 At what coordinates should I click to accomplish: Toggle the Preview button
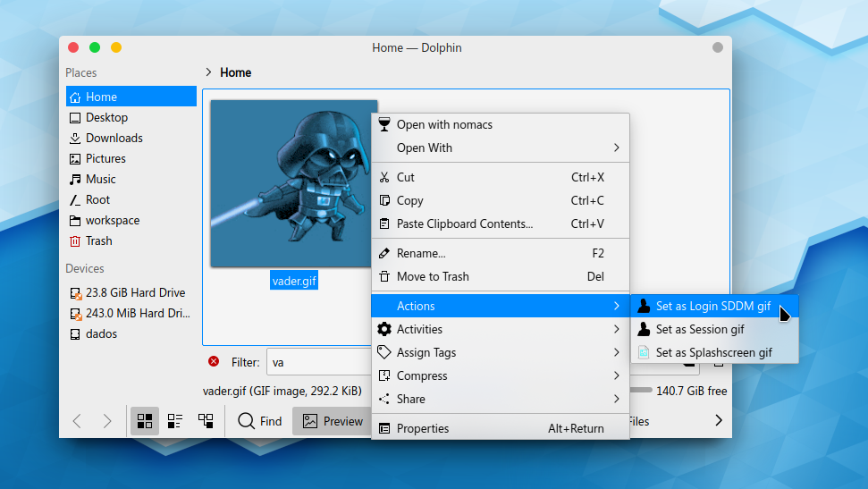coord(333,421)
